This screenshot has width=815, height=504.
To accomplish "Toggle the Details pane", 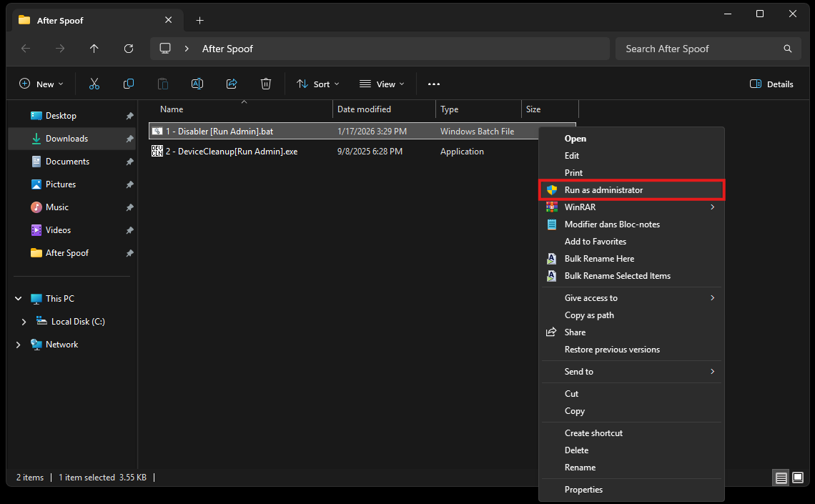I will tap(771, 84).
